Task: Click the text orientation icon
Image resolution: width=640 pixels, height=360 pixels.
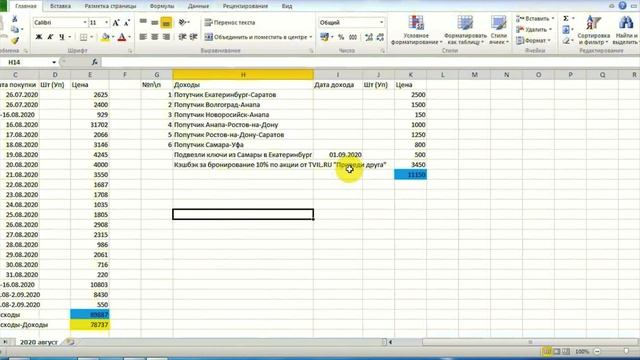Action: click(182, 22)
